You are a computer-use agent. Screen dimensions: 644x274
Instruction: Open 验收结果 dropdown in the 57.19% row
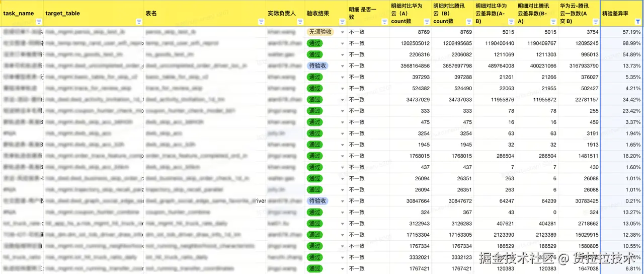(x=343, y=32)
